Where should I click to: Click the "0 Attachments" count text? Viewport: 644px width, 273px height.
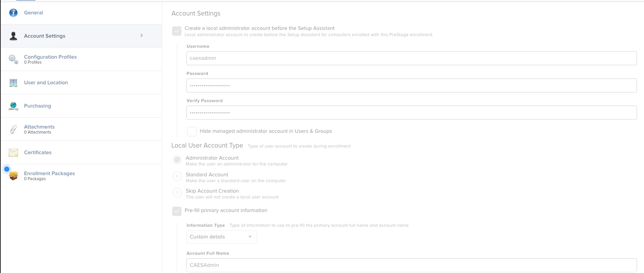point(38,132)
